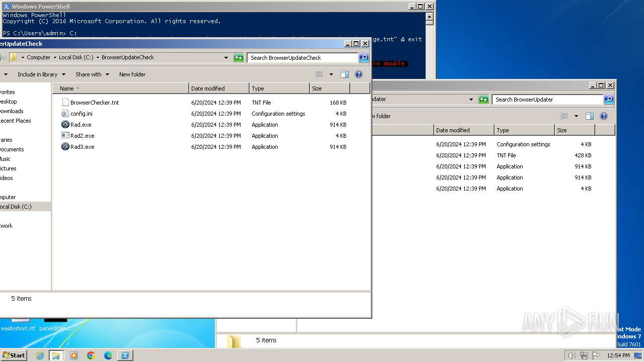644x362 pixels.
Task: Expand Computer breadcrumb arrow
Action: pos(55,58)
